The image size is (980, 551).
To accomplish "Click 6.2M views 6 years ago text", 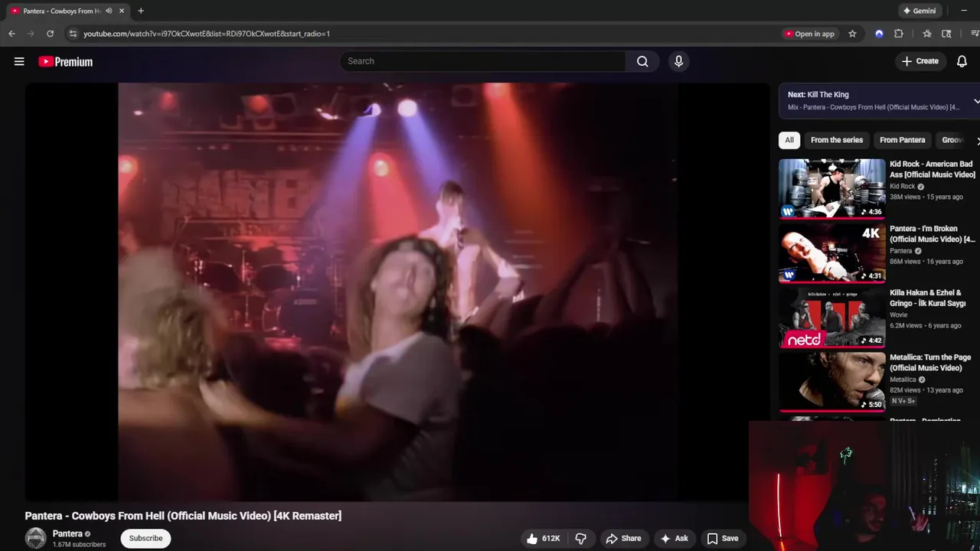I will click(x=926, y=325).
